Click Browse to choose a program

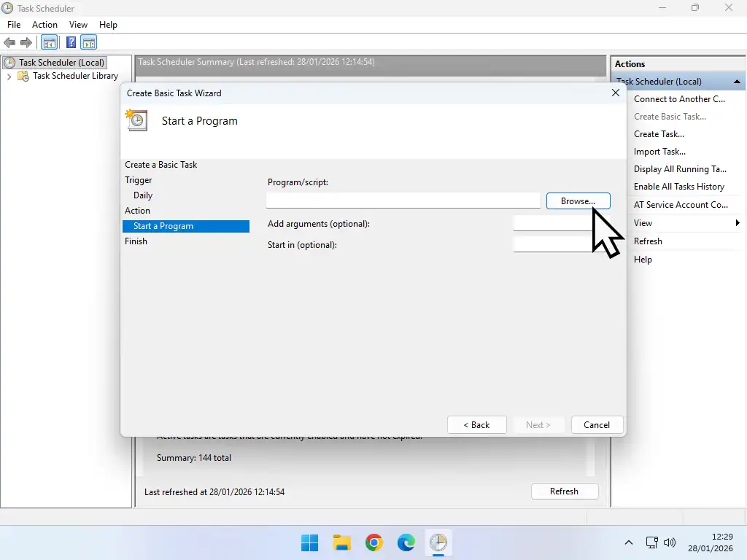(x=578, y=201)
